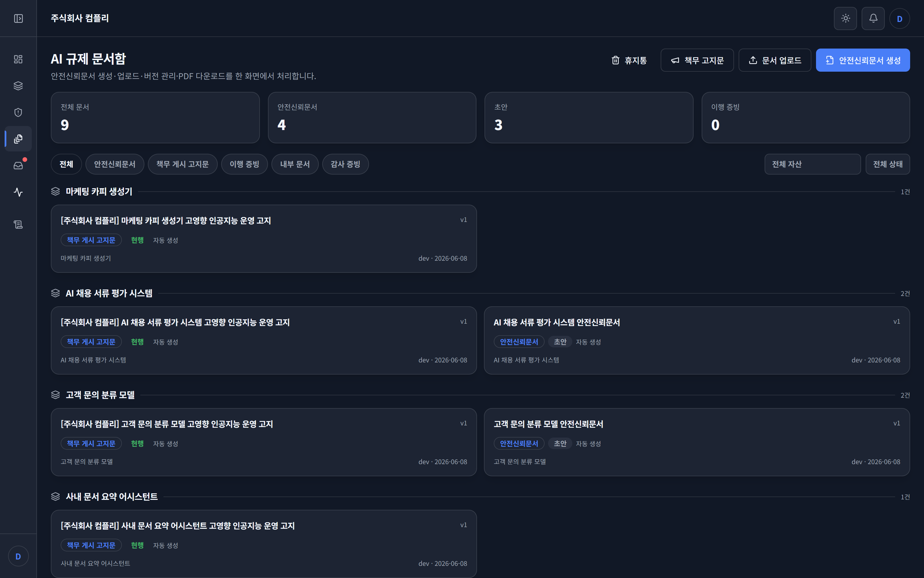Open the dashboard grid icon in sidebar
Image resolution: width=924 pixels, height=578 pixels.
point(18,59)
